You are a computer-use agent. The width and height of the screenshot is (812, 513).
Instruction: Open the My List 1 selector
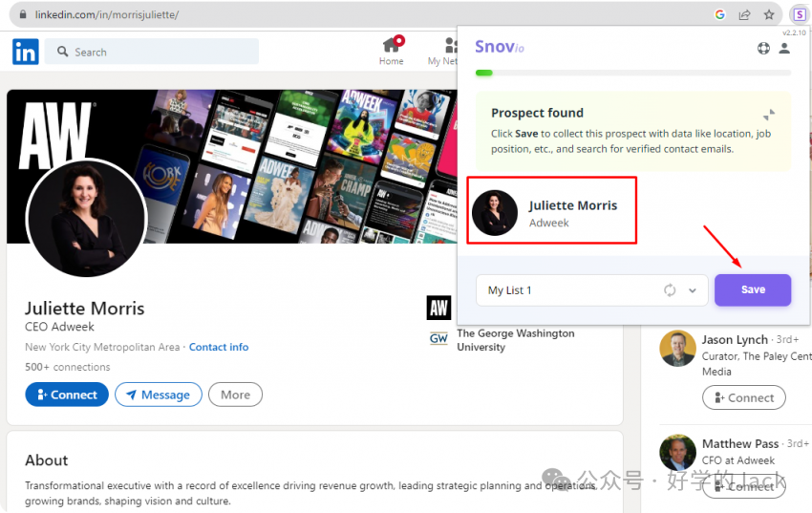coord(592,290)
